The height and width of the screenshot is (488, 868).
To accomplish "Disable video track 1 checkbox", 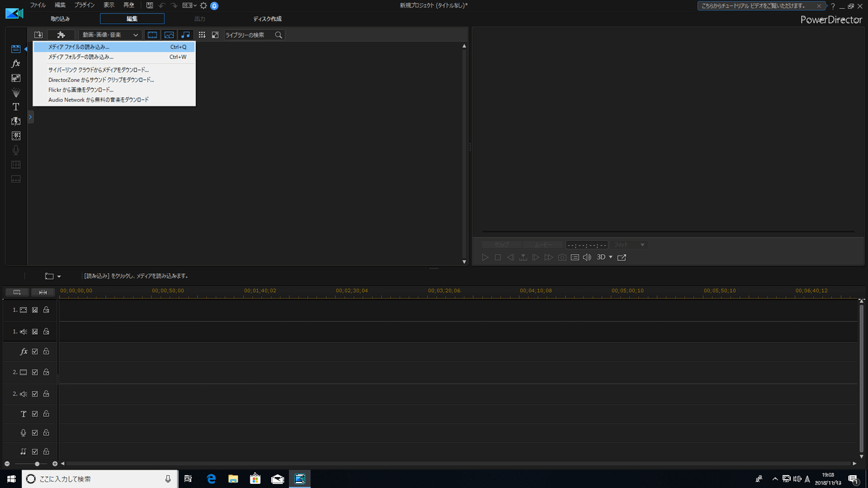I will [x=35, y=310].
